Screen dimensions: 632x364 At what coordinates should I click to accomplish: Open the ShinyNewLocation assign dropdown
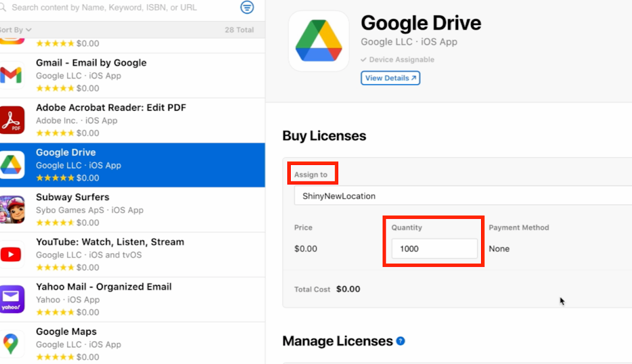click(x=463, y=196)
